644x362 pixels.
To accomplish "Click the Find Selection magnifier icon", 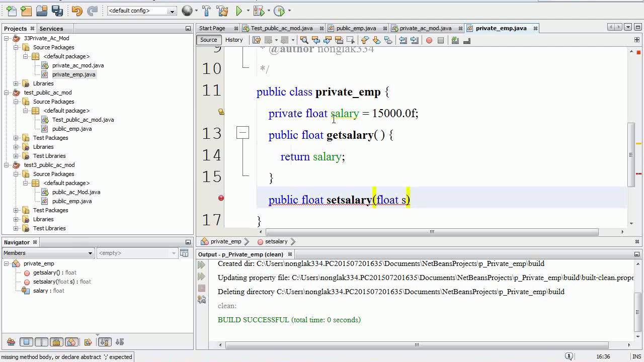I will [x=304, y=40].
